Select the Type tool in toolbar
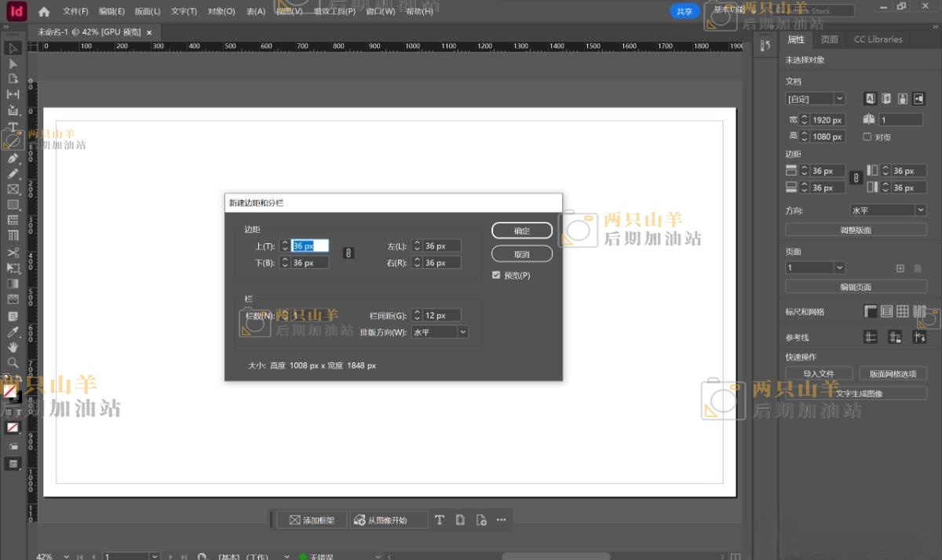 13,127
